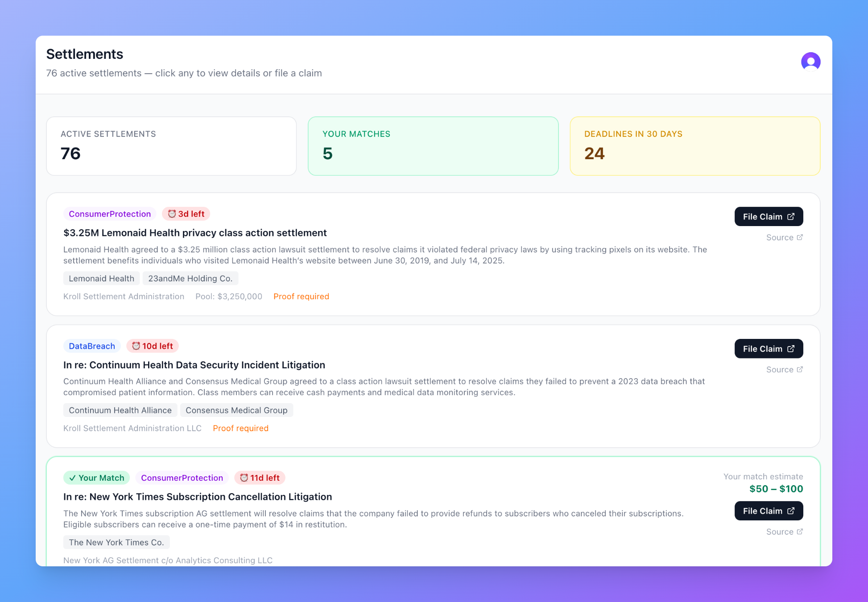The image size is (868, 602).
Task: File Claim for the Continuum Health litigation
Action: (x=769, y=348)
